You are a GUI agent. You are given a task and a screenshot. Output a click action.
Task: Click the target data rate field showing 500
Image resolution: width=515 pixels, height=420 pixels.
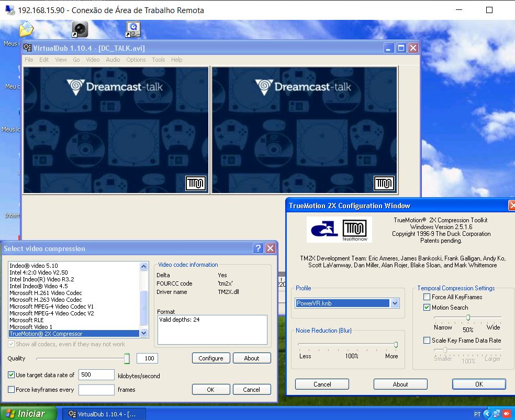coord(96,374)
